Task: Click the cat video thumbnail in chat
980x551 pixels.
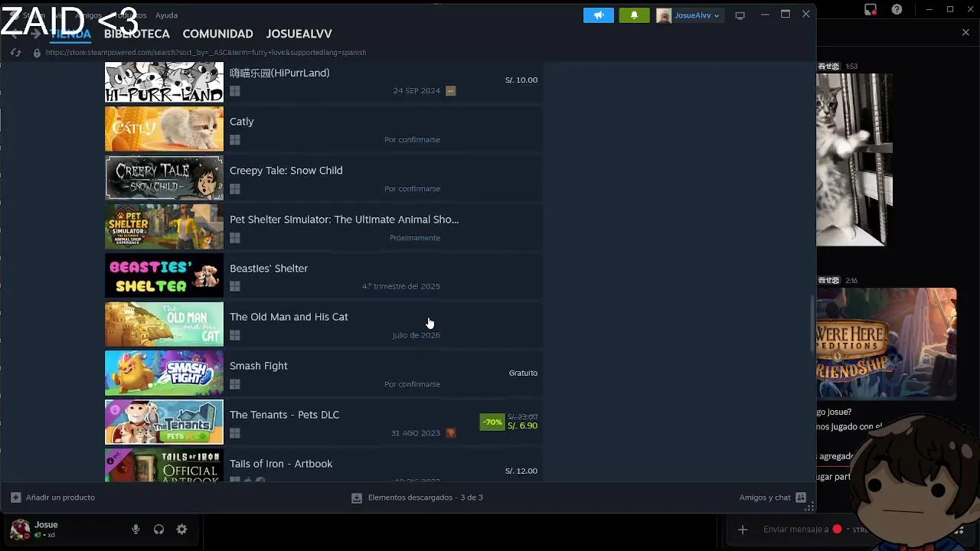Action: click(x=854, y=159)
